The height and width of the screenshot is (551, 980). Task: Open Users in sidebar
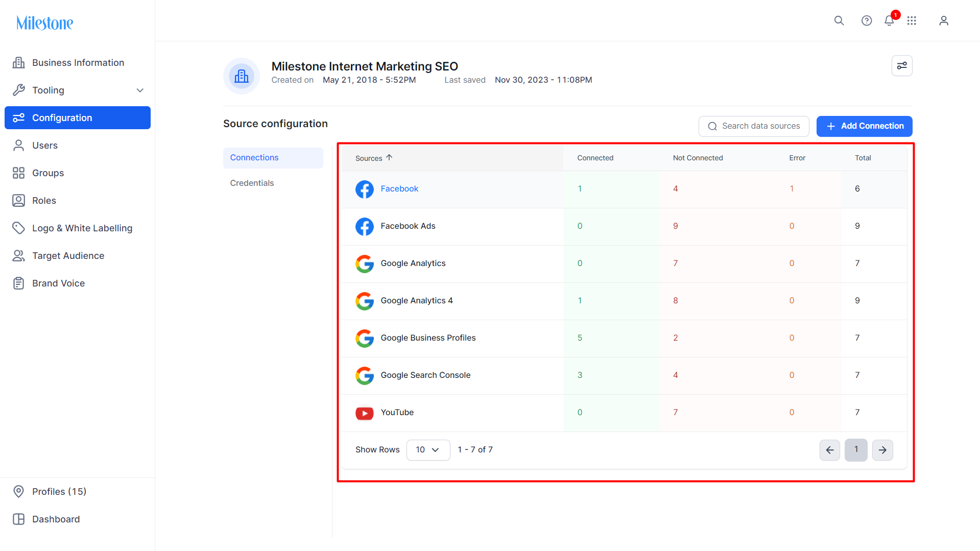(78, 146)
